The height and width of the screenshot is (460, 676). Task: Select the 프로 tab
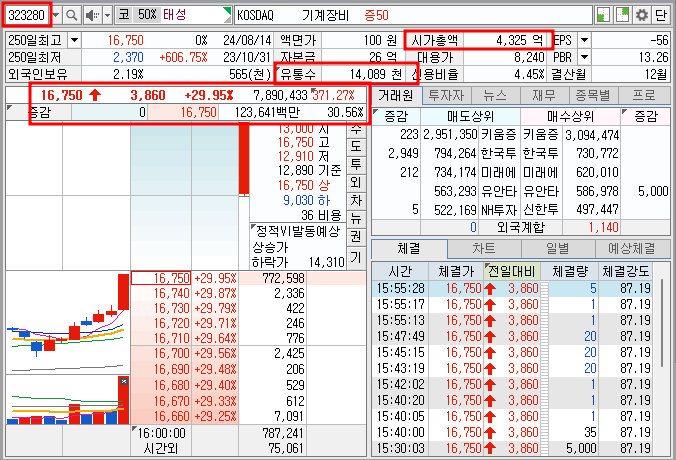pyautogui.click(x=644, y=95)
